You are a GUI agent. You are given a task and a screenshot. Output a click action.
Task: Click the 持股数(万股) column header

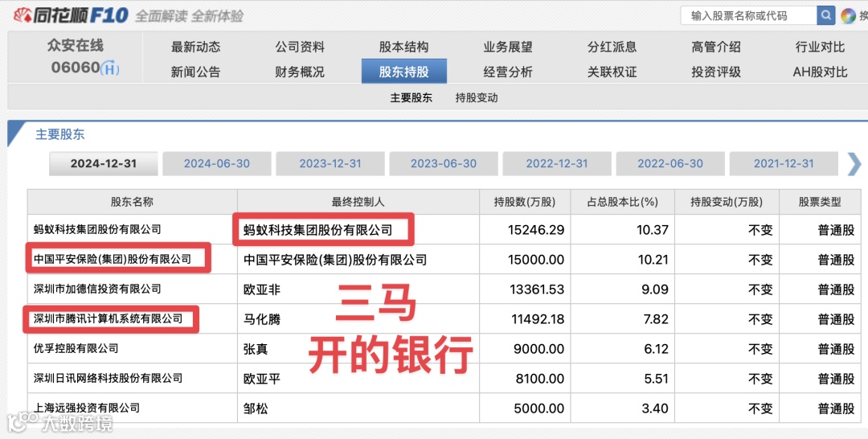525,202
